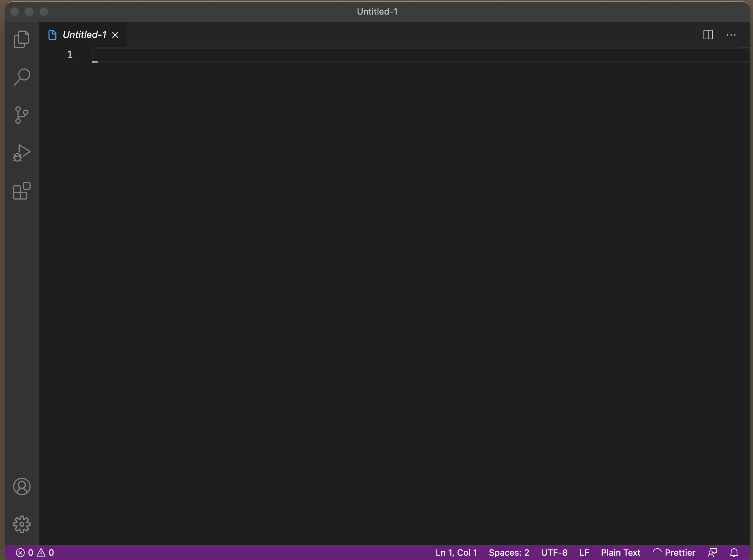Open the More Actions ellipsis menu

coord(731,35)
